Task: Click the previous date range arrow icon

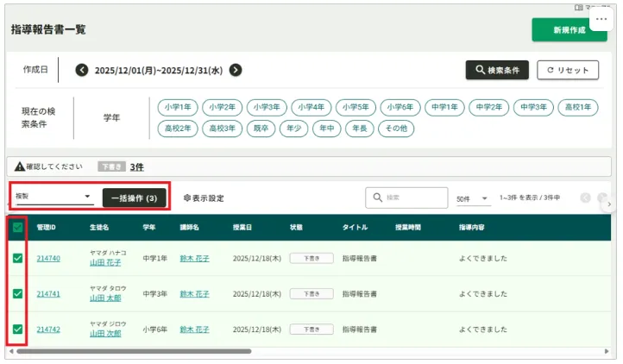Action: click(x=82, y=71)
